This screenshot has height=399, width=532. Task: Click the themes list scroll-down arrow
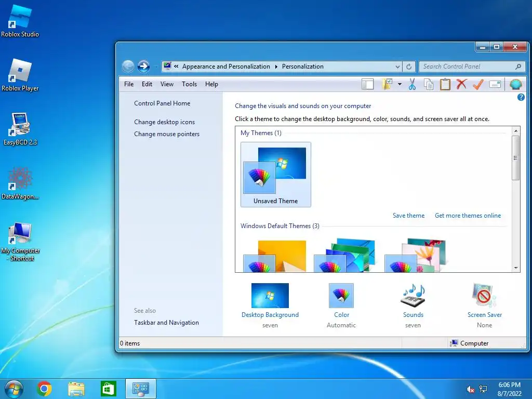pyautogui.click(x=516, y=268)
